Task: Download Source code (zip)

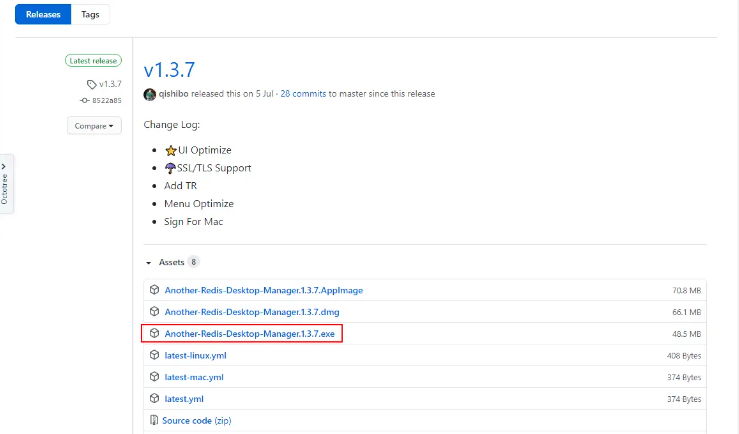Action: 197,420
